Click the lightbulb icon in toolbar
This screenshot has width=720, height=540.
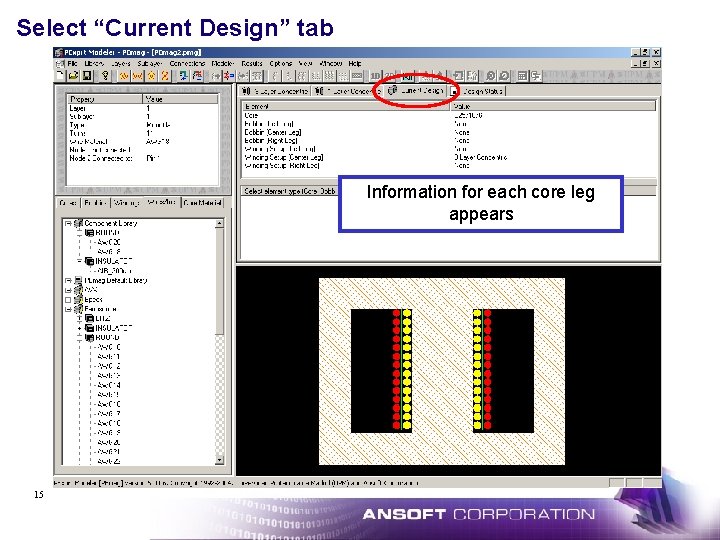(105, 75)
